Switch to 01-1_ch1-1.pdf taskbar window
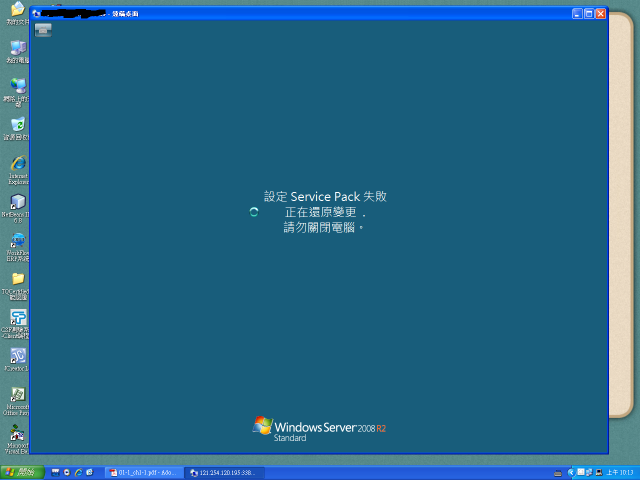640x480 pixels. pyautogui.click(x=143, y=473)
